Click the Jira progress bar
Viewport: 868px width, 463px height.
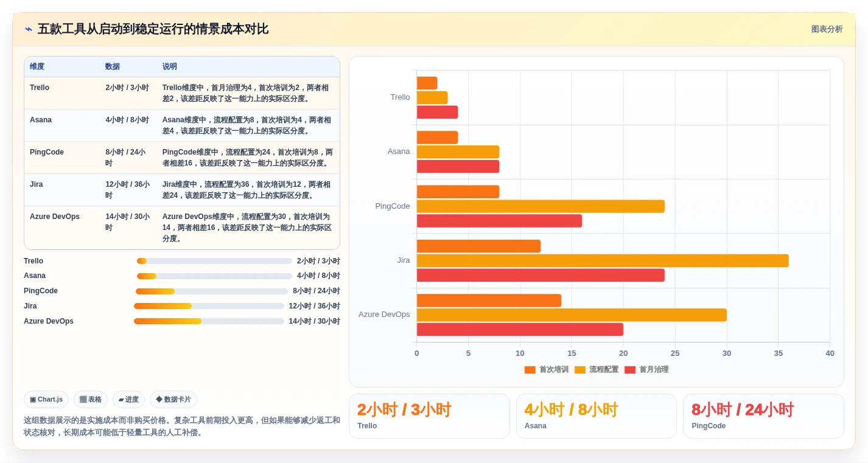209,306
